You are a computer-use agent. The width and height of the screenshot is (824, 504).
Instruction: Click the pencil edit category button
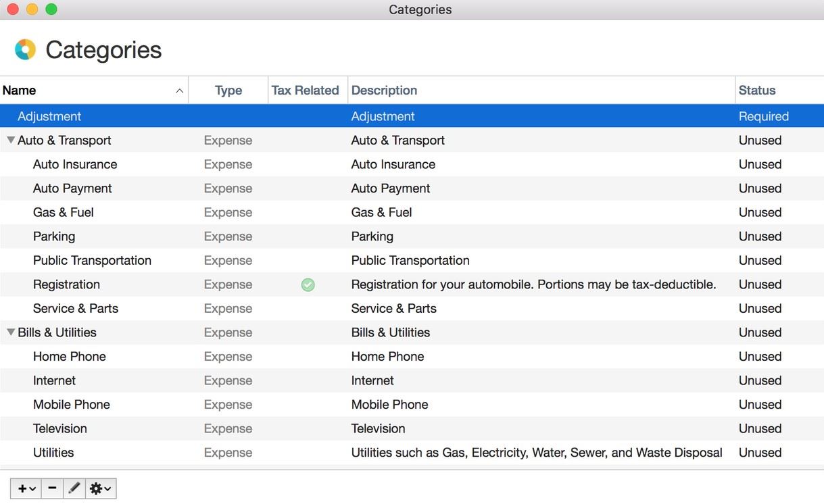[x=74, y=488]
